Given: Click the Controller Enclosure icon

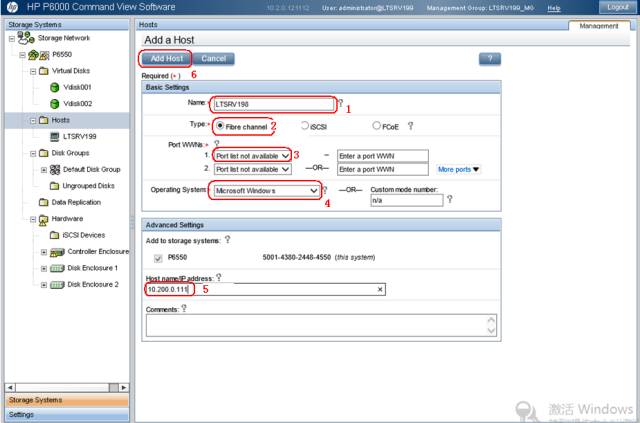Looking at the screenshot, I should 57,252.
